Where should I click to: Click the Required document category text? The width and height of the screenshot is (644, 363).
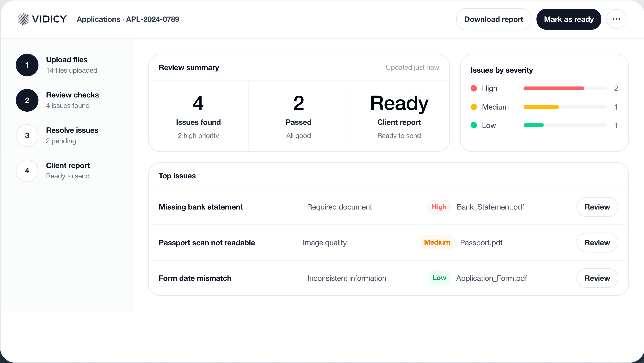(x=340, y=207)
